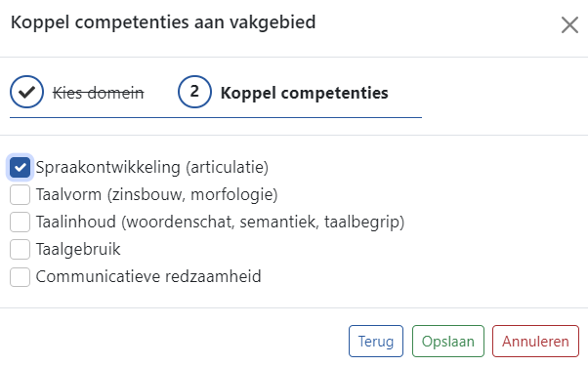Go back to the struck-through Kies domein step
The height and width of the screenshot is (366, 588).
click(x=99, y=93)
